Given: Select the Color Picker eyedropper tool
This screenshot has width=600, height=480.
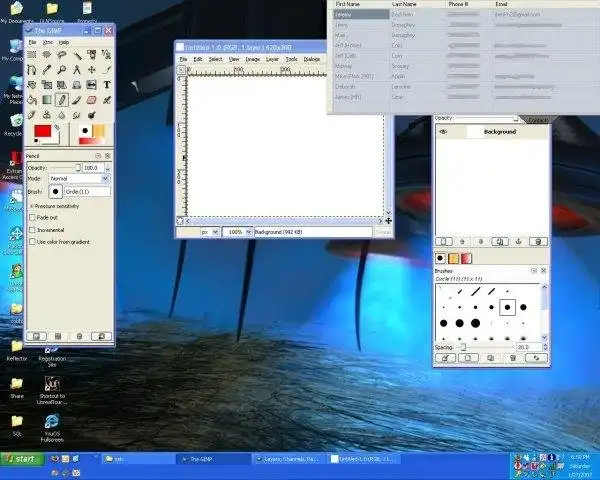Looking at the screenshot, I should (x=47, y=70).
